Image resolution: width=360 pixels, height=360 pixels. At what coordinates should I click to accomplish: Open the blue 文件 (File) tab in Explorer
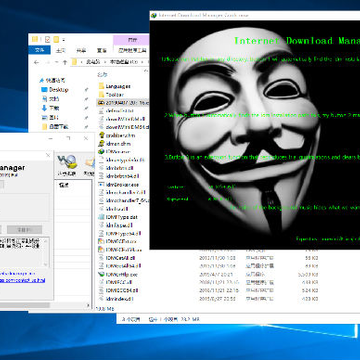coord(39,50)
